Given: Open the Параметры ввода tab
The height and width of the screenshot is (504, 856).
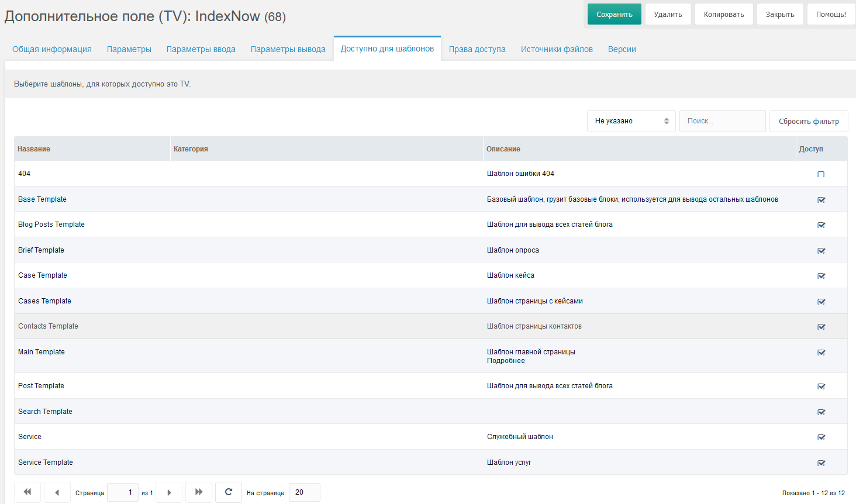Looking at the screenshot, I should click(x=201, y=49).
